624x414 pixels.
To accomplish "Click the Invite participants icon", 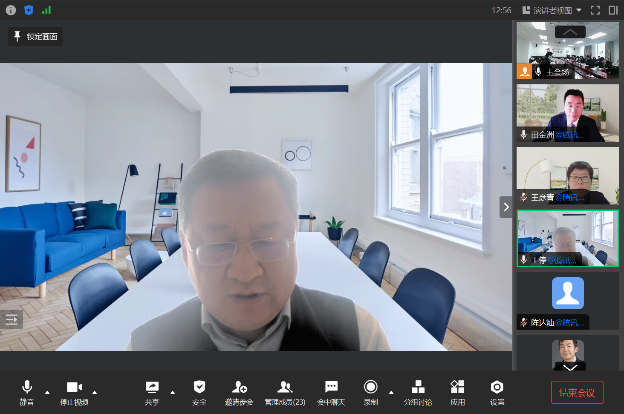I will [239, 387].
